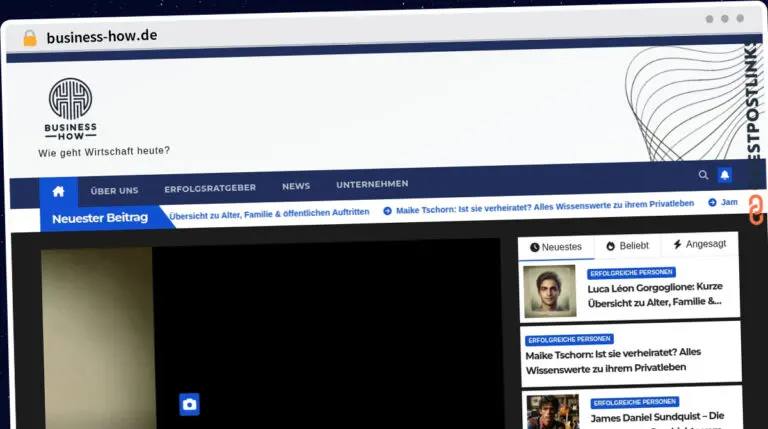
Task: Select the Angesagt tab
Action: [699, 244]
